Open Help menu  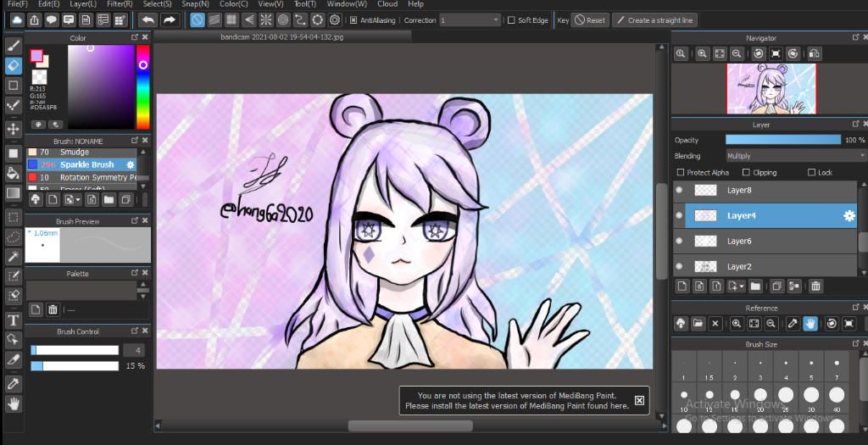(x=415, y=4)
